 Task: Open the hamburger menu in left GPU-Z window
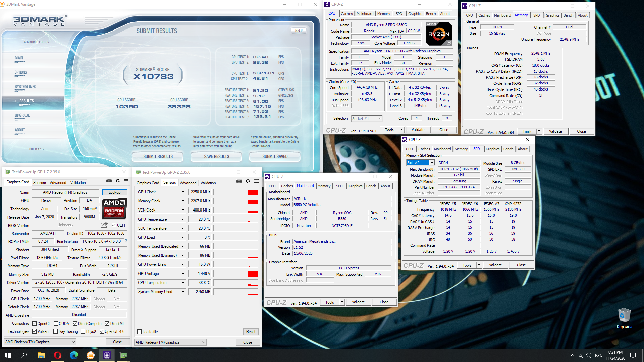tap(126, 181)
